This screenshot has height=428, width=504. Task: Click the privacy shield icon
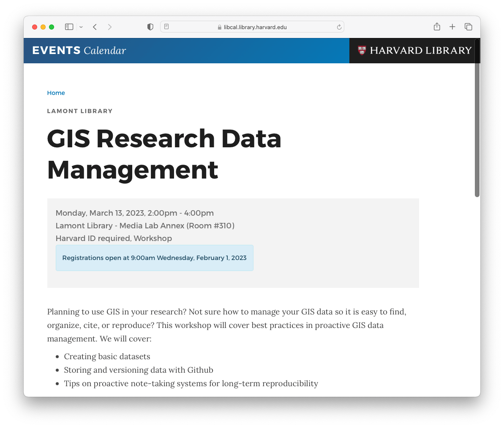pos(150,27)
